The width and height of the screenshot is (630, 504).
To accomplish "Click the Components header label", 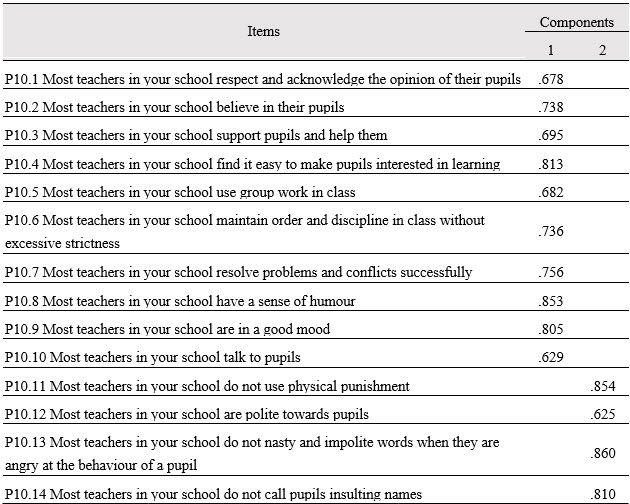I will pos(577,22).
